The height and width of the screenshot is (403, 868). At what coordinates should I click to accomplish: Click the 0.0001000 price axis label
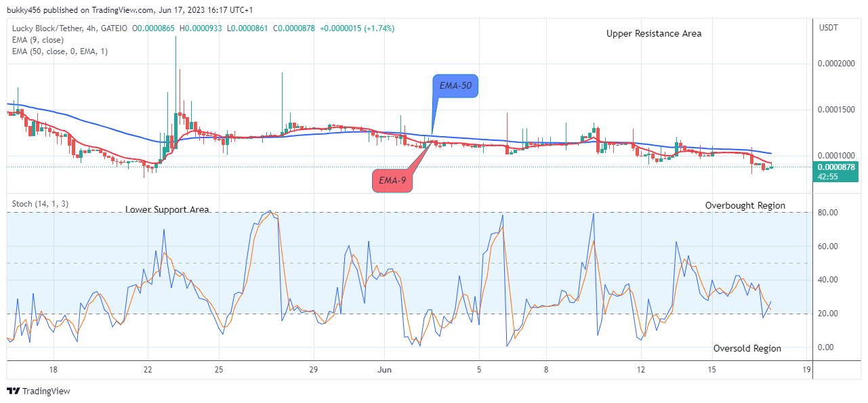(x=837, y=156)
